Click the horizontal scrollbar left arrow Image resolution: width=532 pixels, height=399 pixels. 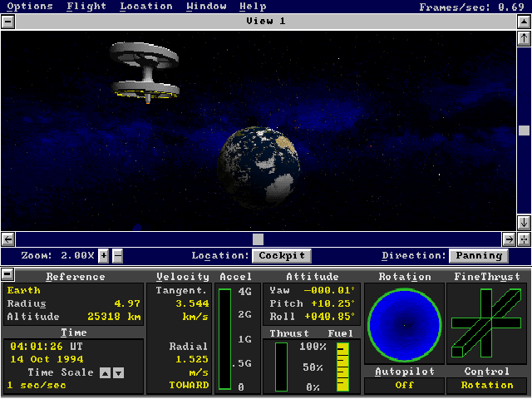[8, 239]
